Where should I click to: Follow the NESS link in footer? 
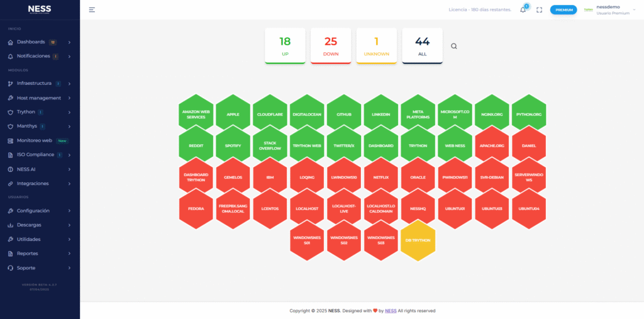point(391,311)
